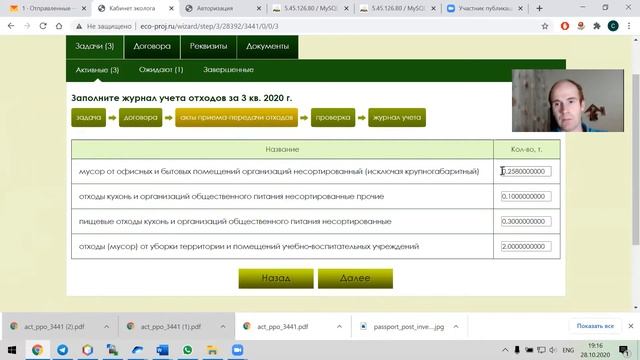Expand options for passport_post_inve...jpg download

(x=456, y=327)
